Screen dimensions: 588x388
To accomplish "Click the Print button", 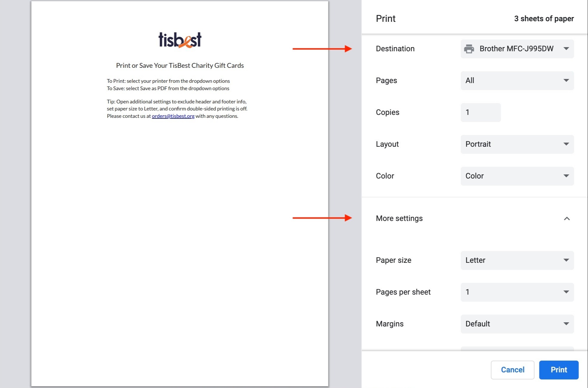I will point(559,370).
